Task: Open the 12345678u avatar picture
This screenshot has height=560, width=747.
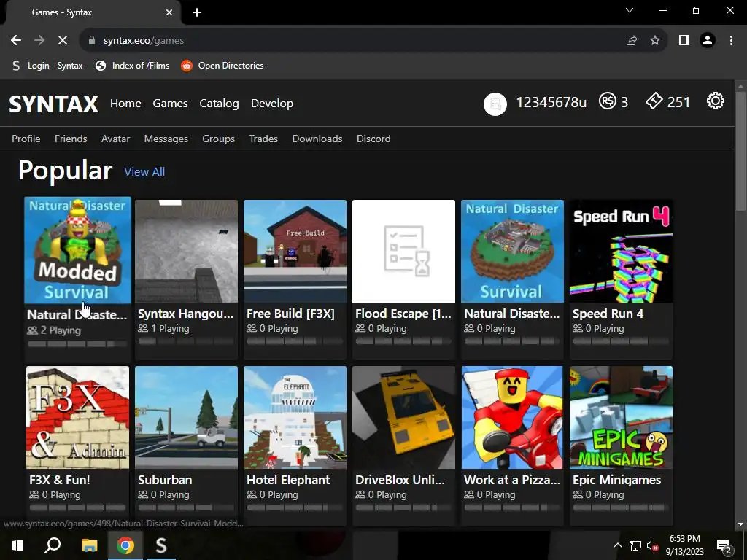Action: 495,104
